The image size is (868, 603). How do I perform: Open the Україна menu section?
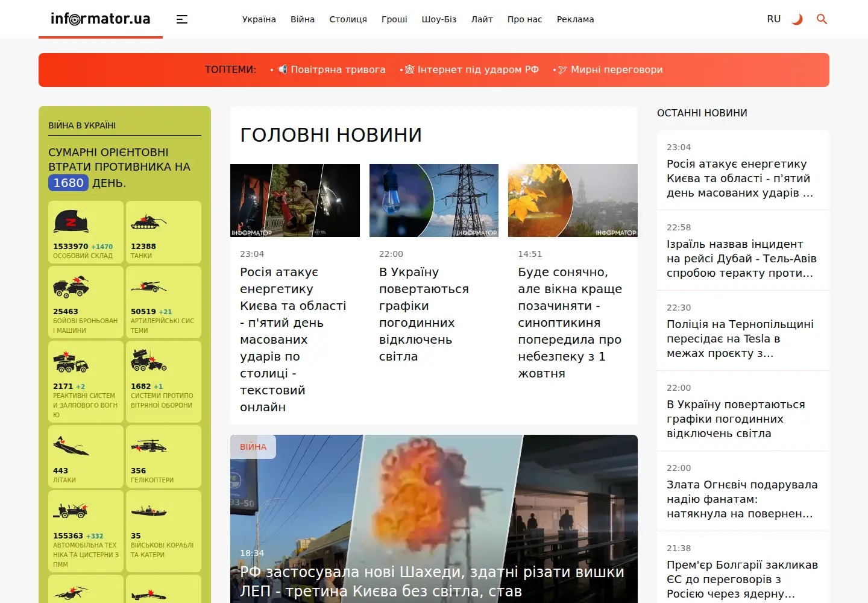point(259,19)
